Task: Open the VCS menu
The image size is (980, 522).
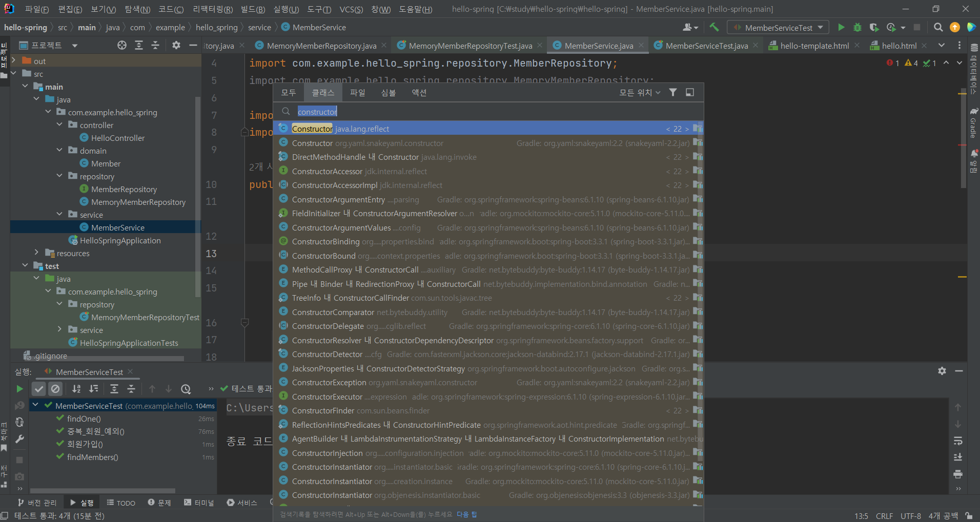Action: (351, 9)
